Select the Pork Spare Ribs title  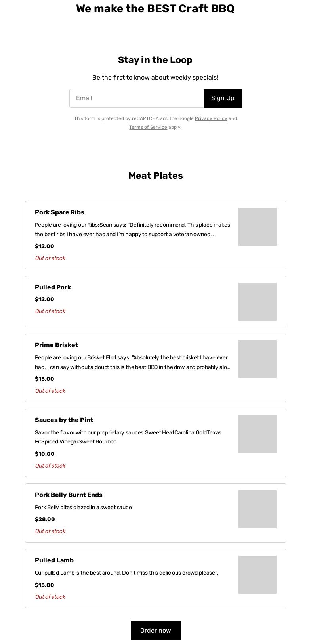[x=59, y=212]
